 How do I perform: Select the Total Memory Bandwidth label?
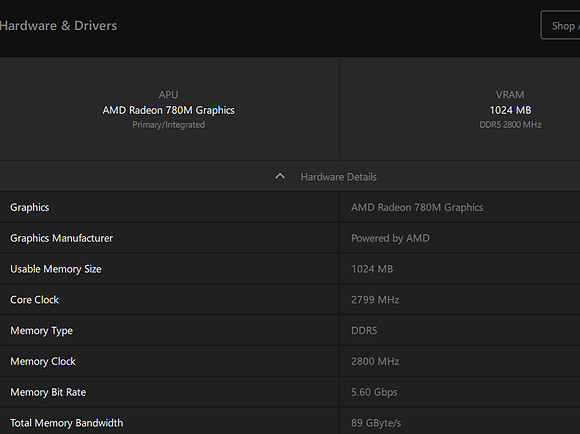tap(67, 423)
